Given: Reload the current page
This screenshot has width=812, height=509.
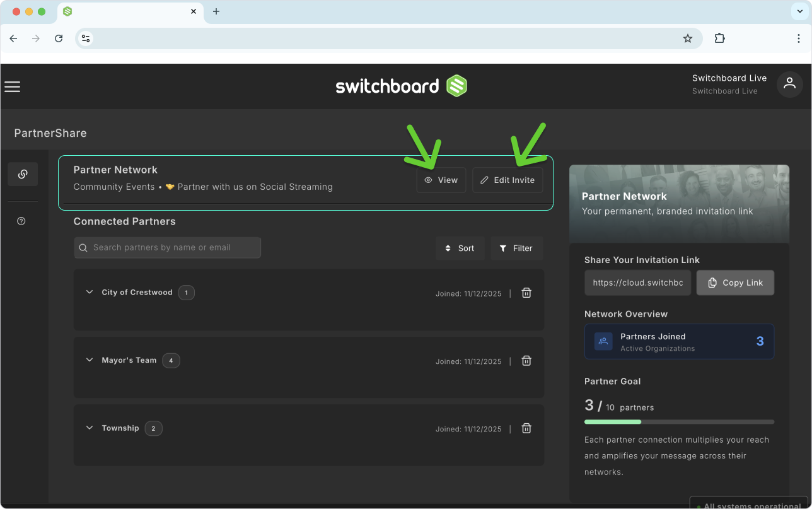Looking at the screenshot, I should point(59,38).
